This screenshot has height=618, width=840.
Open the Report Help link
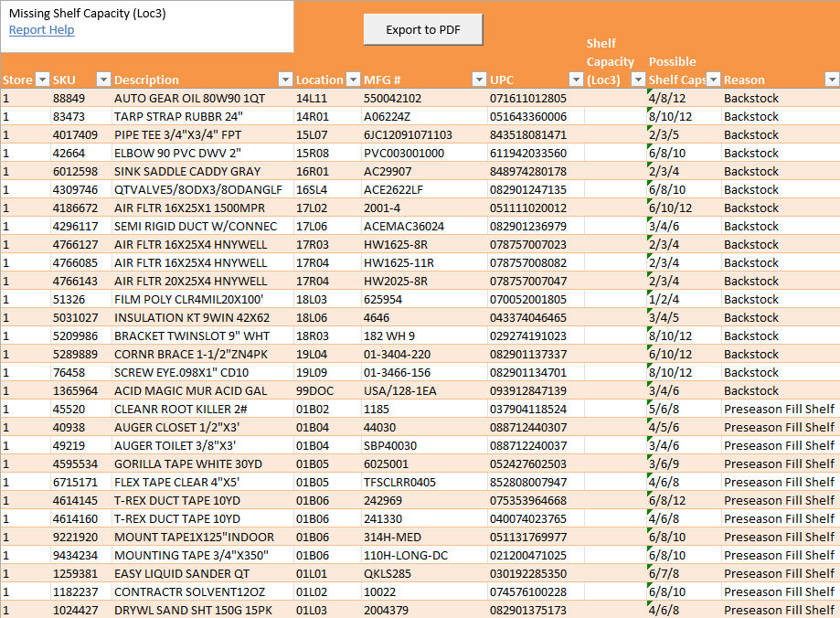[x=42, y=30]
